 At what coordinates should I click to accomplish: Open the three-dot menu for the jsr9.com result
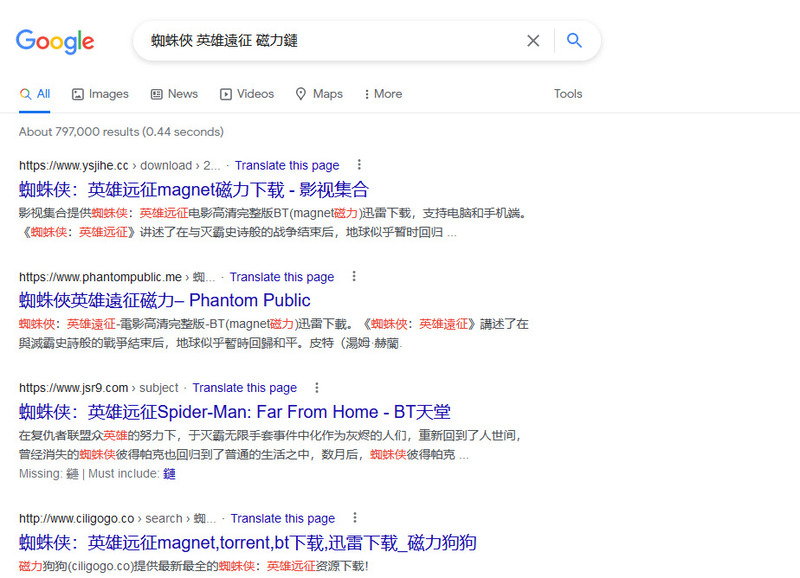point(317,387)
